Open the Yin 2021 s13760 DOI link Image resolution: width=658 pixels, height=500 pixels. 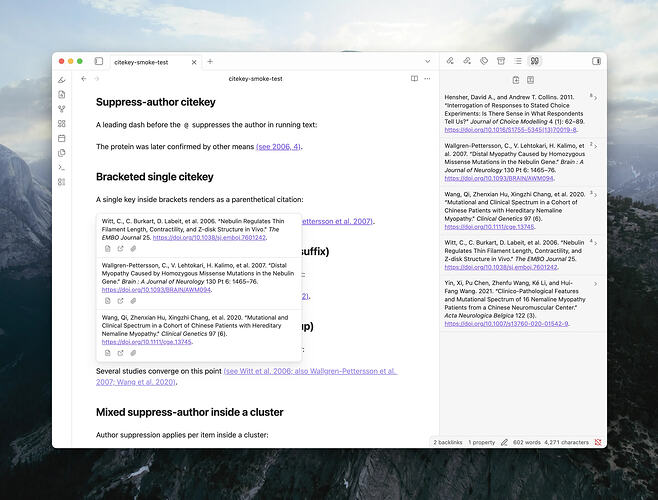coord(506,324)
